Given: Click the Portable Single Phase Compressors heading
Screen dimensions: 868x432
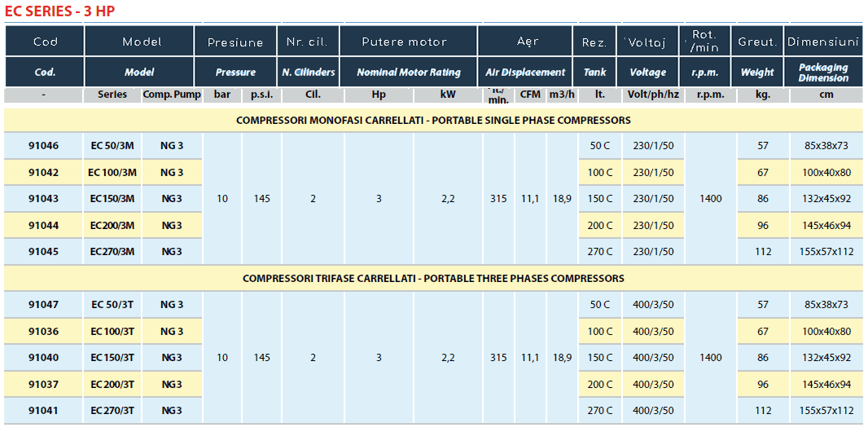Looking at the screenshot, I should (x=433, y=120).
